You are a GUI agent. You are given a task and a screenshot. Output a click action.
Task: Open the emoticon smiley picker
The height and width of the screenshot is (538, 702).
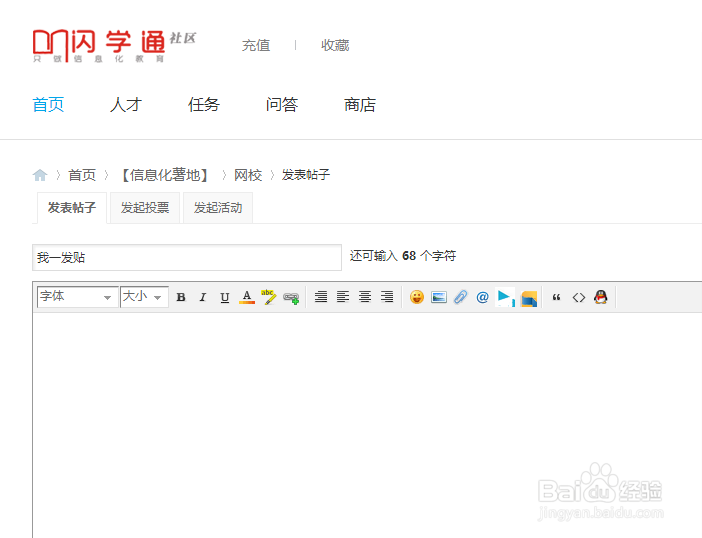tap(416, 297)
